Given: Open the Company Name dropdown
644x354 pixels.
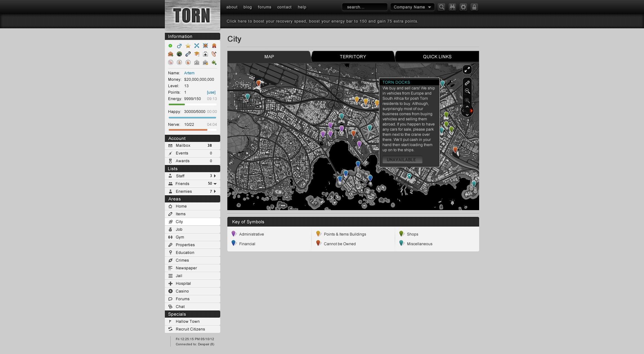Looking at the screenshot, I should tap(412, 7).
